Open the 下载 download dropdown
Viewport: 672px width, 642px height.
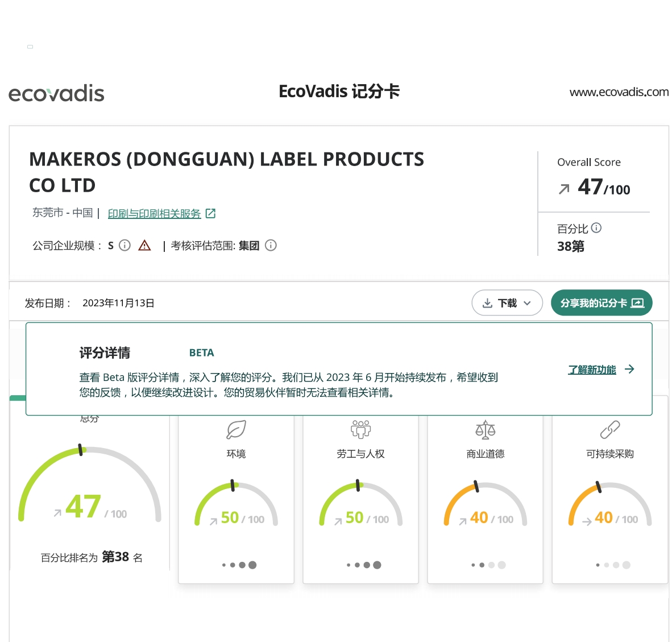(x=507, y=303)
